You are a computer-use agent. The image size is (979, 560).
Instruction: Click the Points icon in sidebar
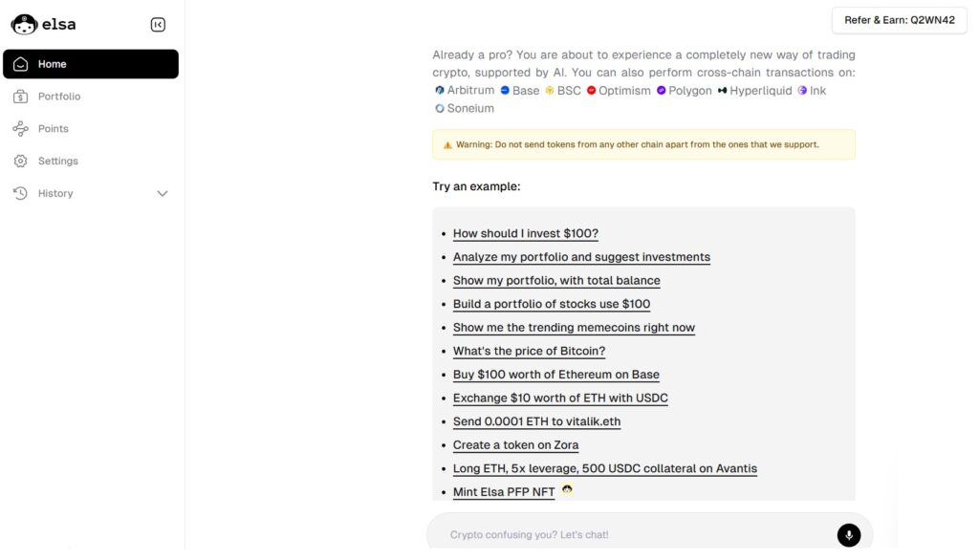point(20,129)
